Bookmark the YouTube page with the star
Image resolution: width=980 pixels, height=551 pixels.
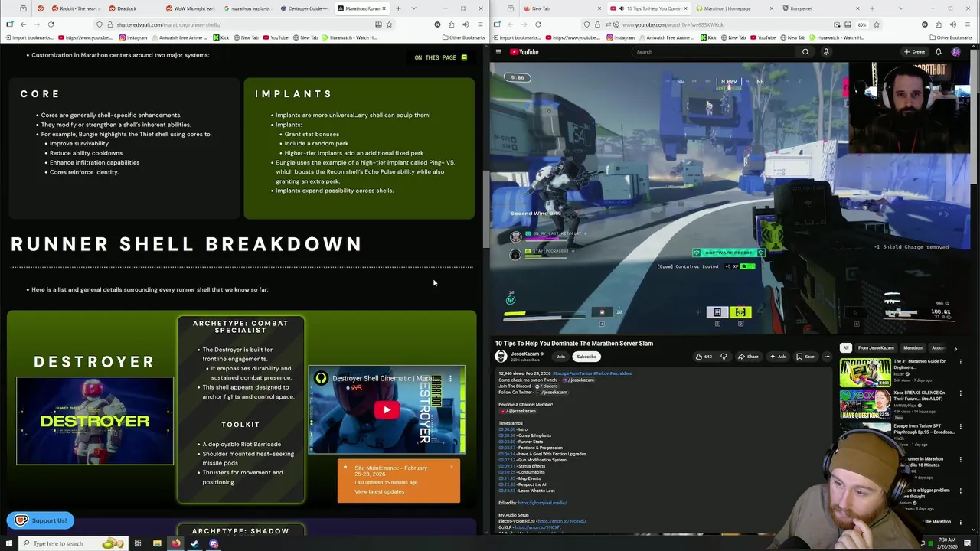877,24
